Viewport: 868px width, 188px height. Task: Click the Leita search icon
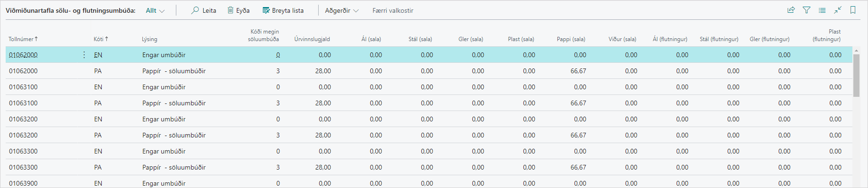coord(195,10)
